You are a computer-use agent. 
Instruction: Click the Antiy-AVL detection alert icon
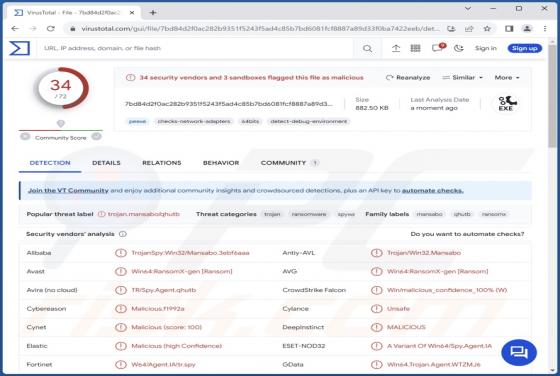pyautogui.click(x=376, y=253)
